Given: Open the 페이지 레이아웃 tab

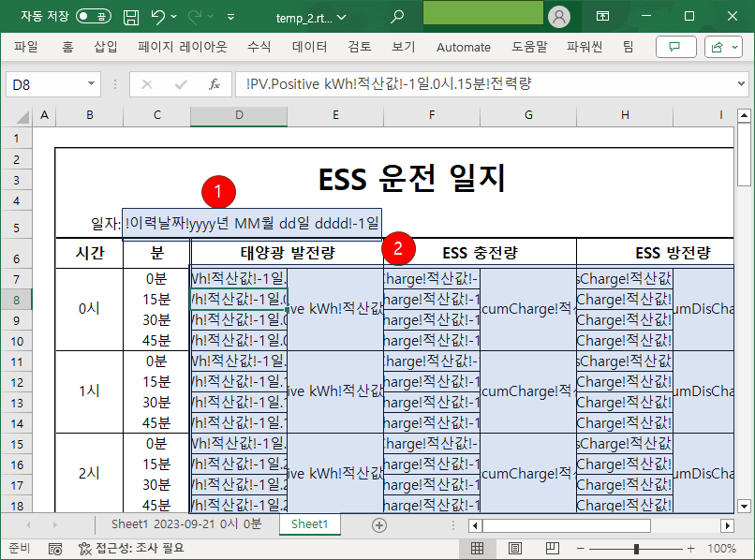Looking at the screenshot, I should [x=182, y=47].
